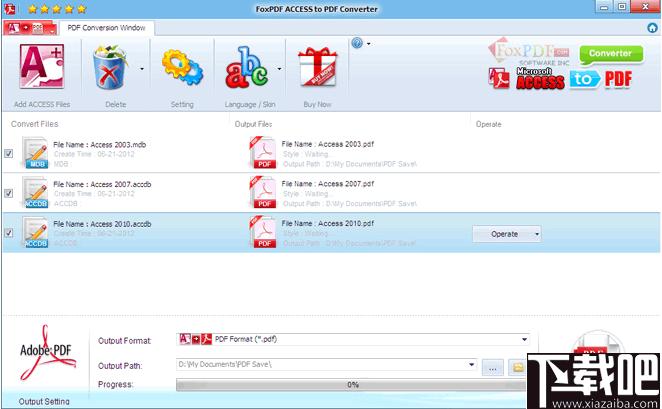
Task: Click the ACCDB file icon for Access 2010
Action: tap(35, 232)
